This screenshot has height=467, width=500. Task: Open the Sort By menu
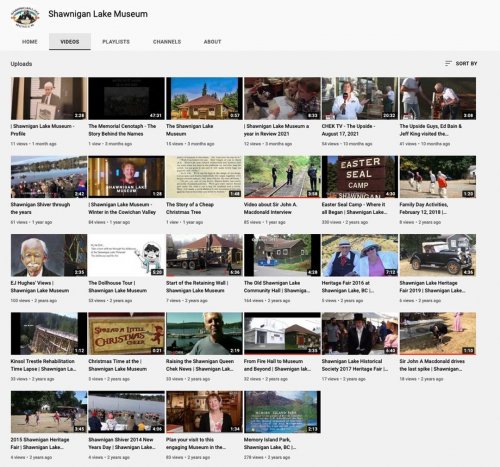pos(461,63)
